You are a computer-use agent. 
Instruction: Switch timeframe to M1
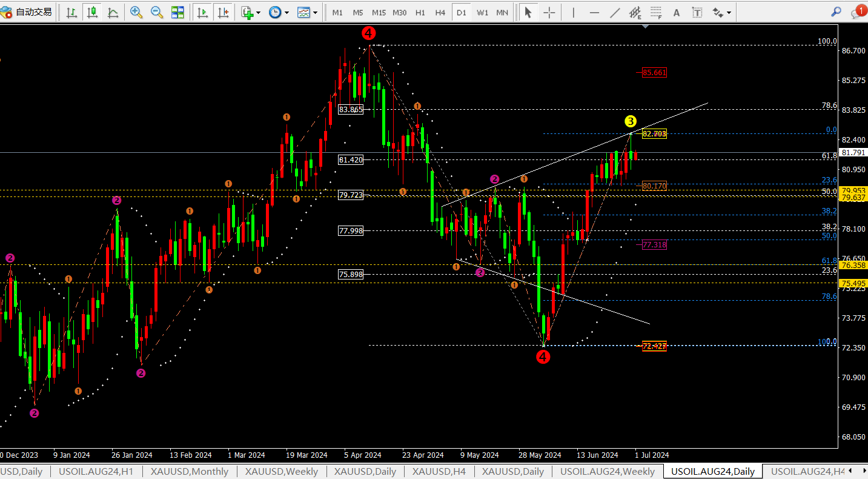pos(337,13)
